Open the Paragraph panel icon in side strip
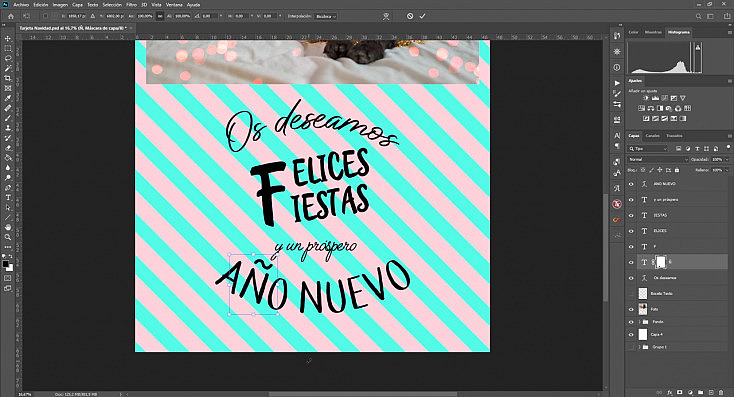 pos(617,146)
